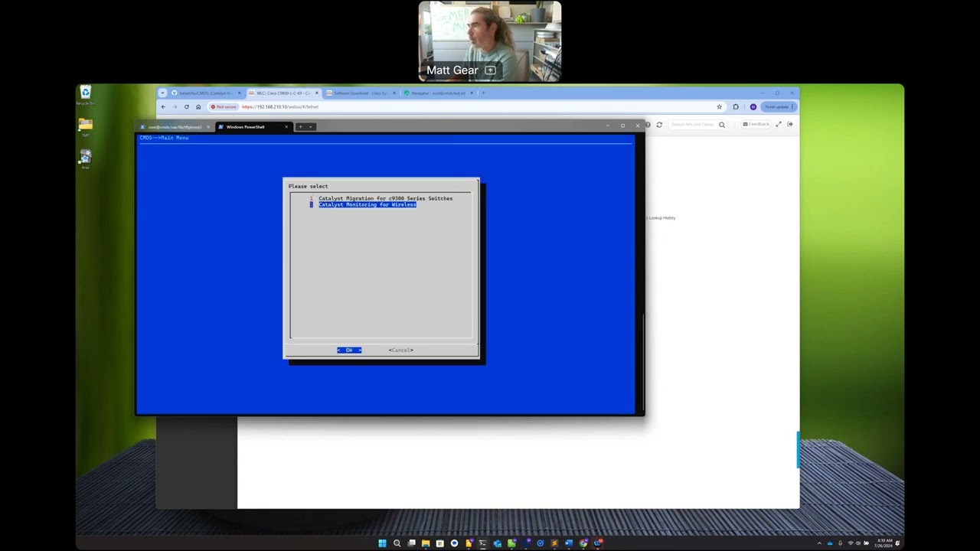This screenshot has height=551, width=980.
Task: Show hidden system tray icons
Action: [819, 543]
